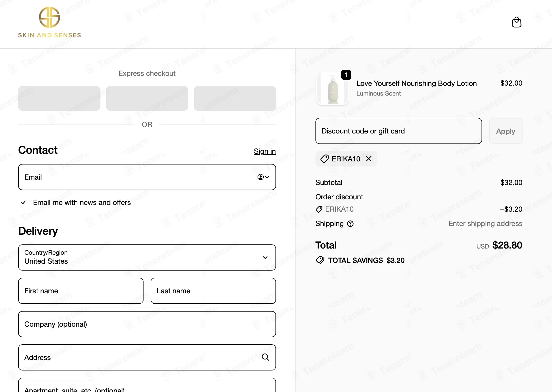Click the Total Savings tag icon

[320, 260]
